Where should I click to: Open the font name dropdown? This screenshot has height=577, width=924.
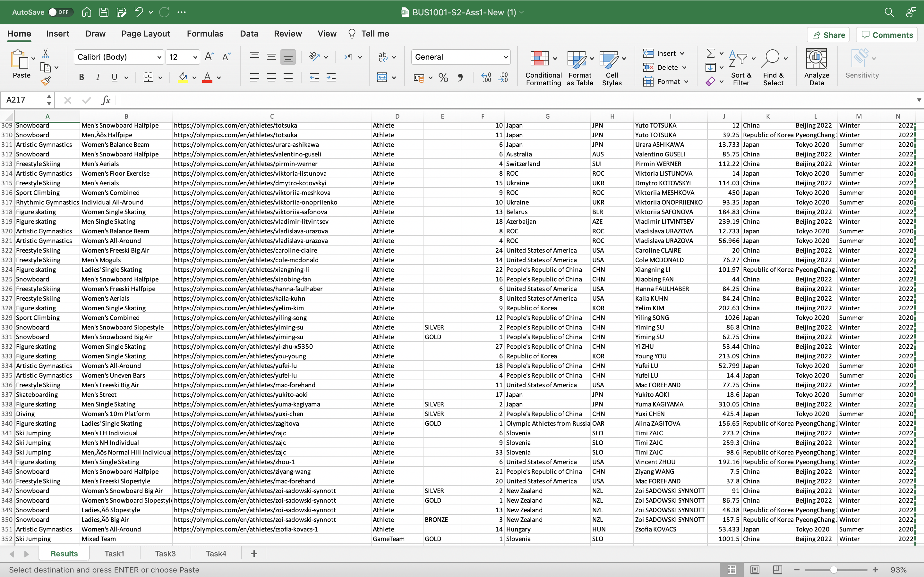[159, 57]
